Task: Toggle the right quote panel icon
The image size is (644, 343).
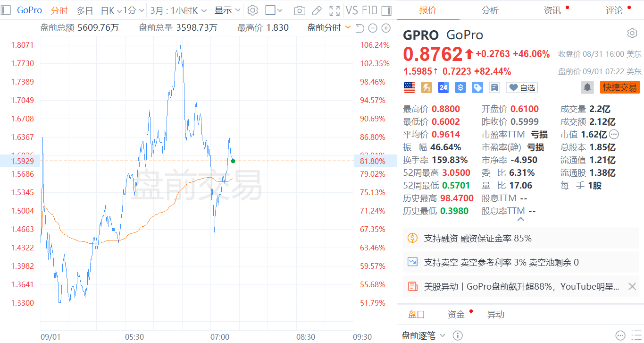Action: pyautogui.click(x=386, y=10)
